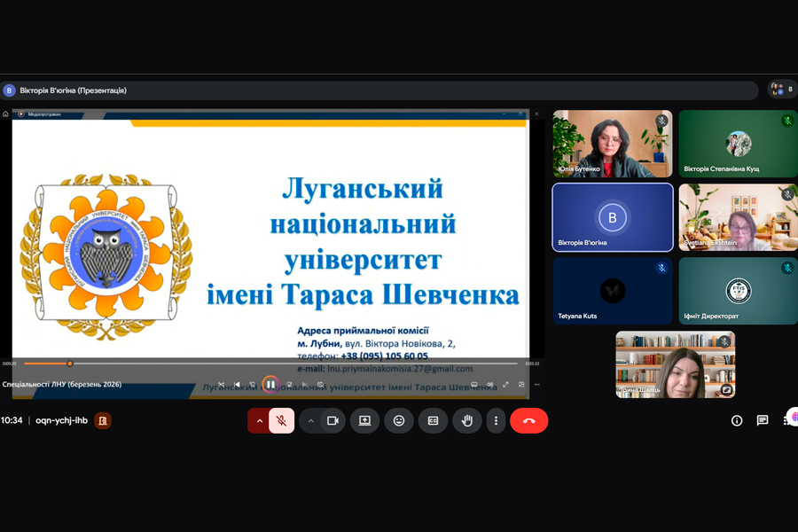Click blue B avatar in presentation bar
This screenshot has width=798, height=532.
9,90
